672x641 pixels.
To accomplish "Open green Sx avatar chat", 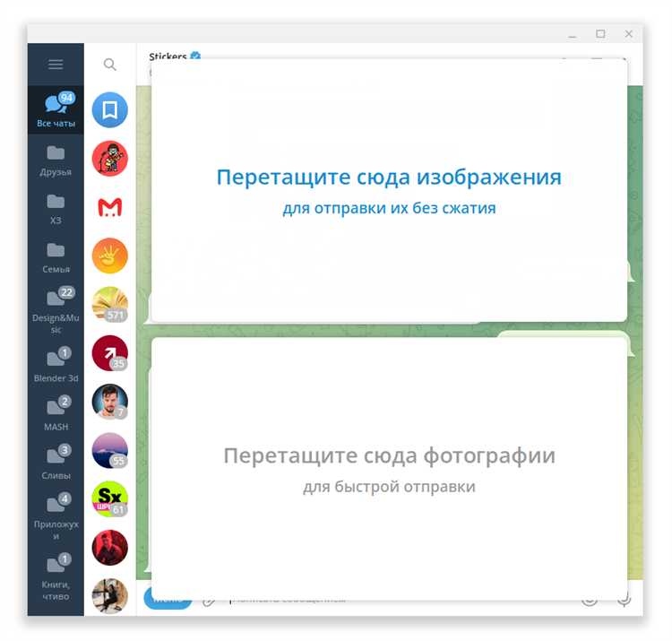I will point(110,499).
